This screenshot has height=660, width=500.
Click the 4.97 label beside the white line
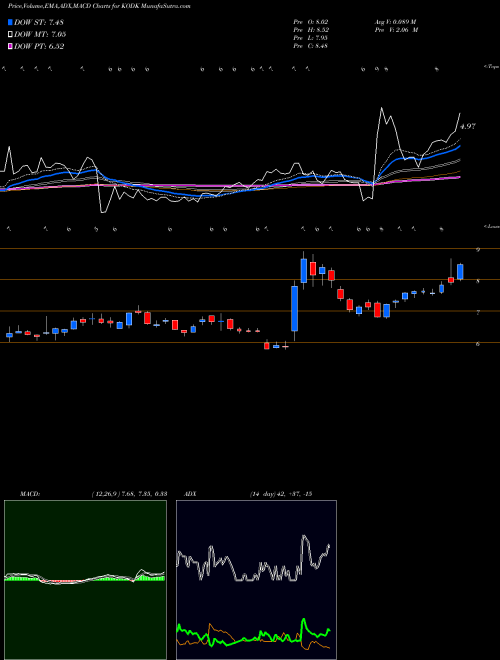click(468, 126)
